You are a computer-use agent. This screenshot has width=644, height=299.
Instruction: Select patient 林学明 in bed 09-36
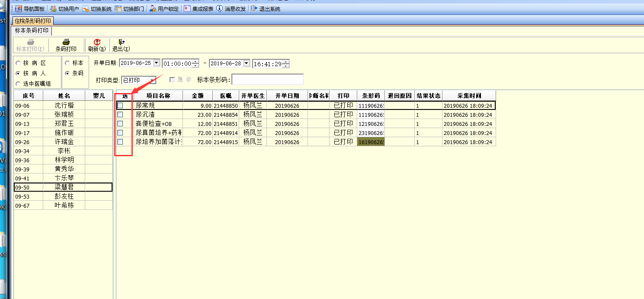click(63, 160)
